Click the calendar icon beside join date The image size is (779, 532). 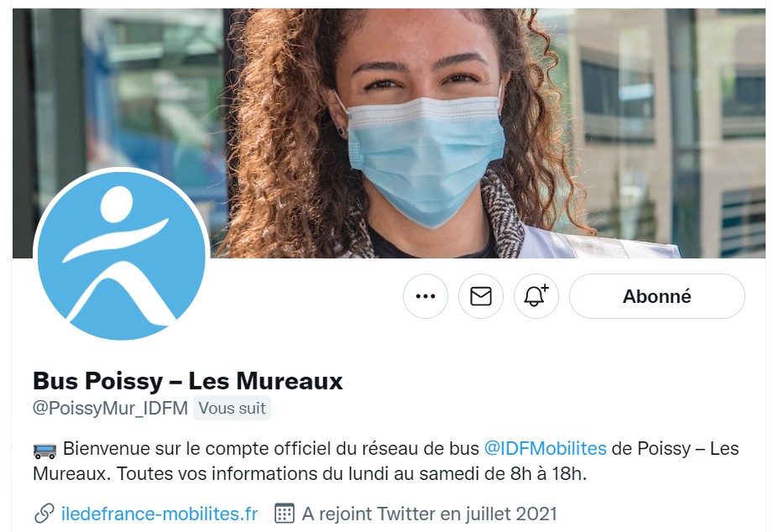click(x=285, y=514)
